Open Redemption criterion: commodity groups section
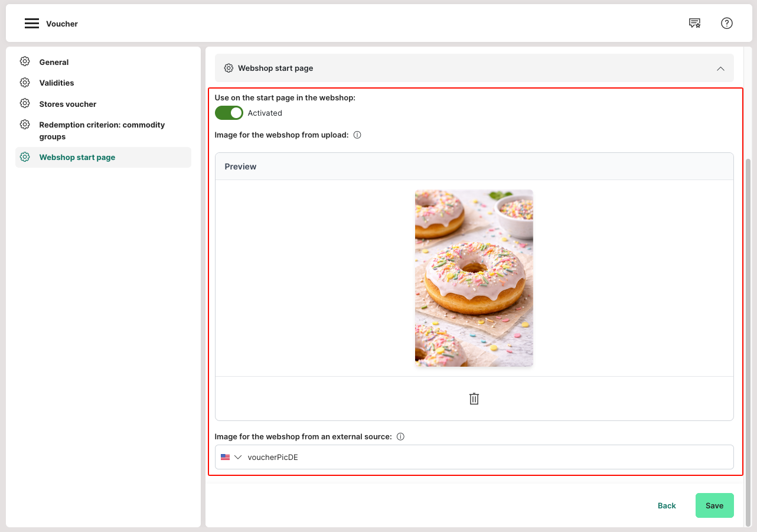The image size is (757, 532). point(102,130)
